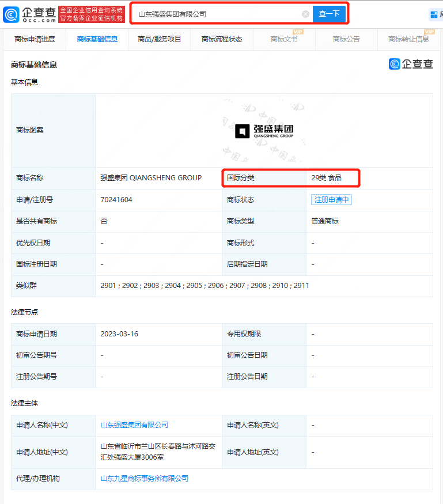Open the VIP 商标转让信息 tab
Screen dimensions: 443x504
[408, 39]
